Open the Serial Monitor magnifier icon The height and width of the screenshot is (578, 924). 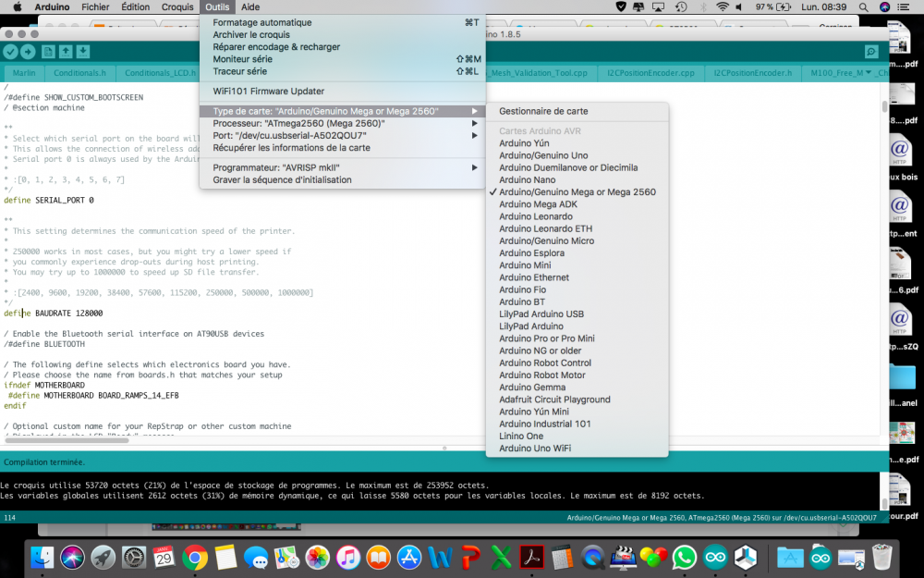871,52
